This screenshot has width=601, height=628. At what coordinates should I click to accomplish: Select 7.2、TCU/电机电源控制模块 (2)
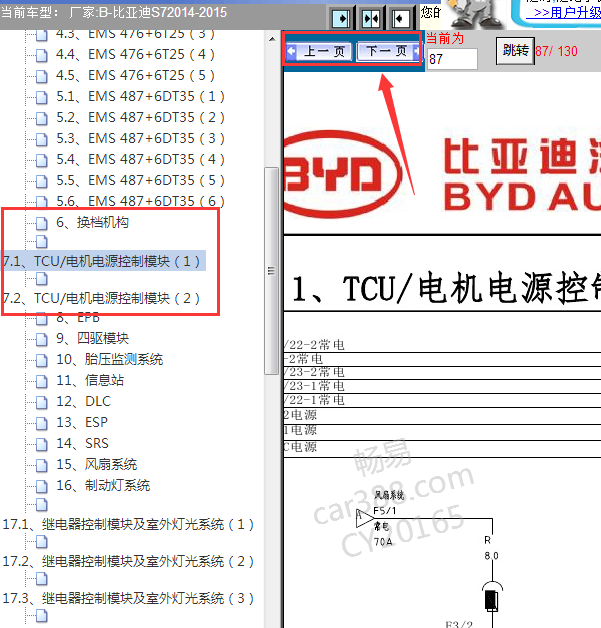pos(101,298)
